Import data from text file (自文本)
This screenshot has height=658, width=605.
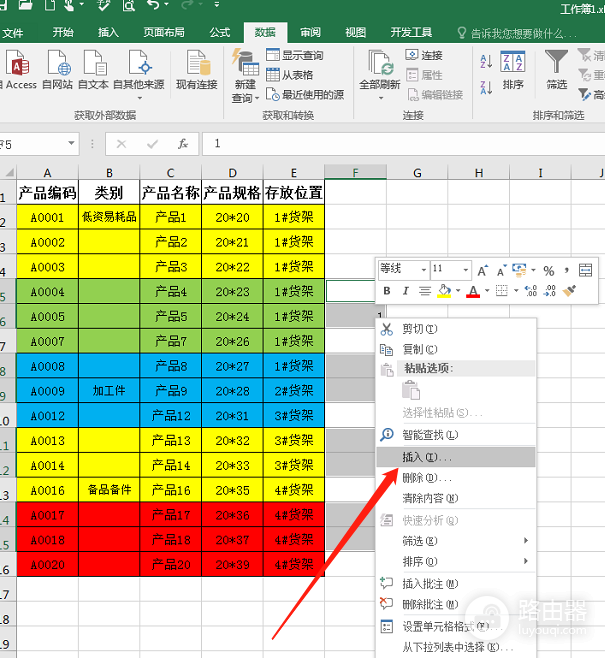click(93, 70)
